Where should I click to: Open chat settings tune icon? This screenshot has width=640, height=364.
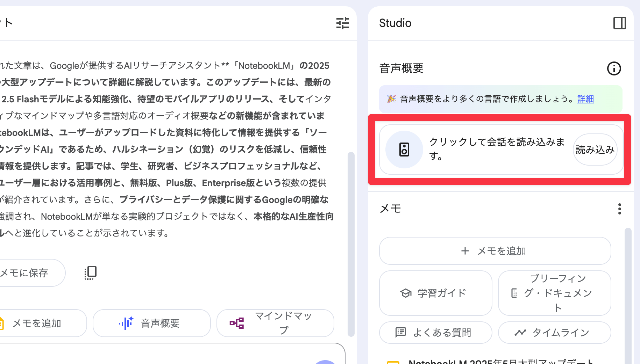pos(342,23)
